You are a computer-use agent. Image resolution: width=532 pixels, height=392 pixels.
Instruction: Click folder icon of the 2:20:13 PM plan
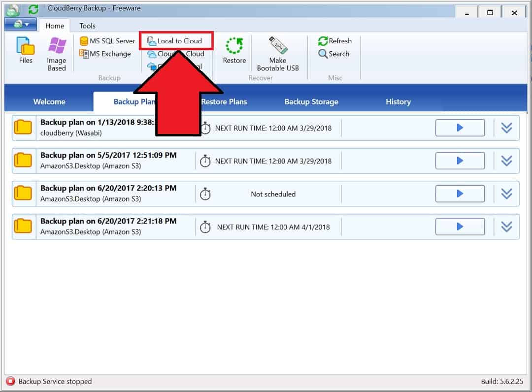(23, 193)
